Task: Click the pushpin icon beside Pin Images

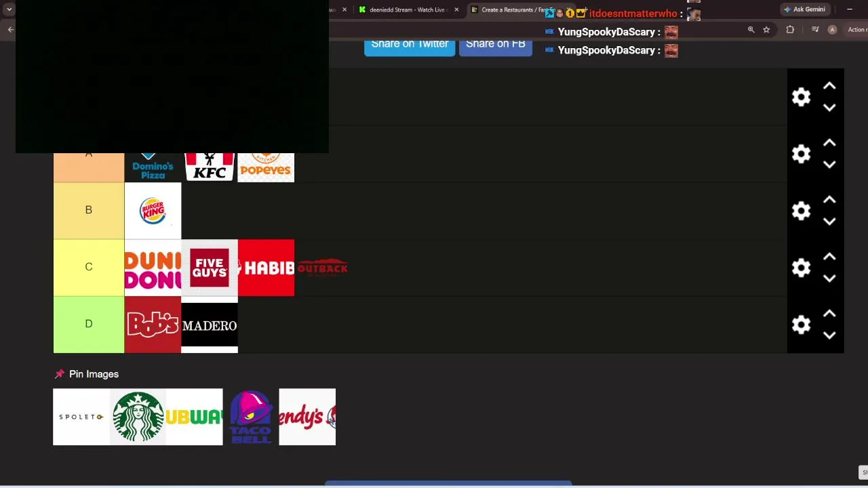Action: (59, 374)
